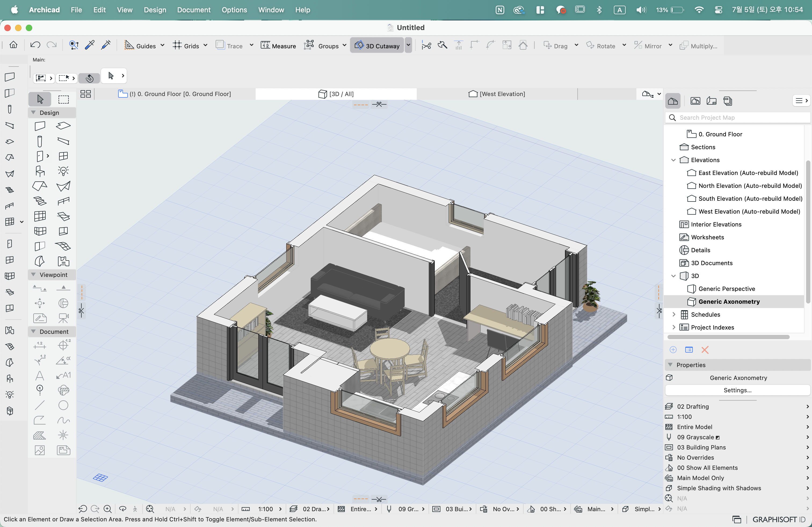Open the View Map icon in Navigator

click(695, 101)
